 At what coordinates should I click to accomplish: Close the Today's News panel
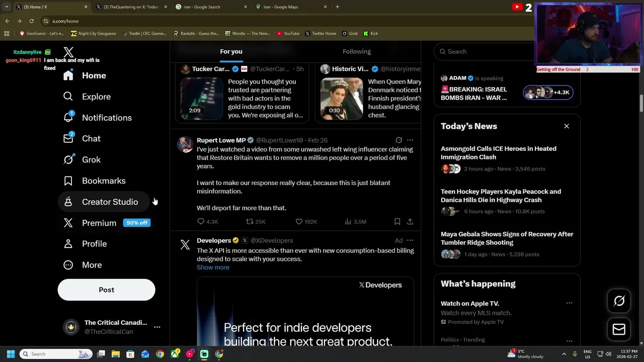[x=567, y=126]
